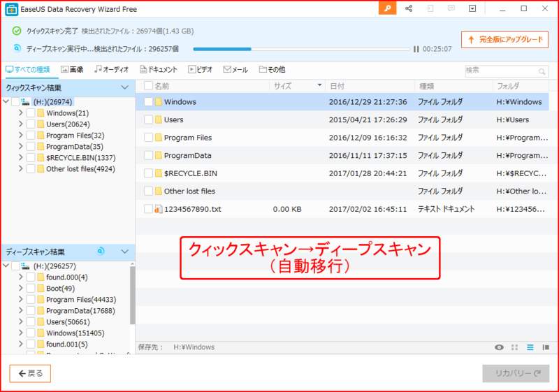Click the Windows folder icon in file list
The height and width of the screenshot is (392, 559).
(159, 102)
